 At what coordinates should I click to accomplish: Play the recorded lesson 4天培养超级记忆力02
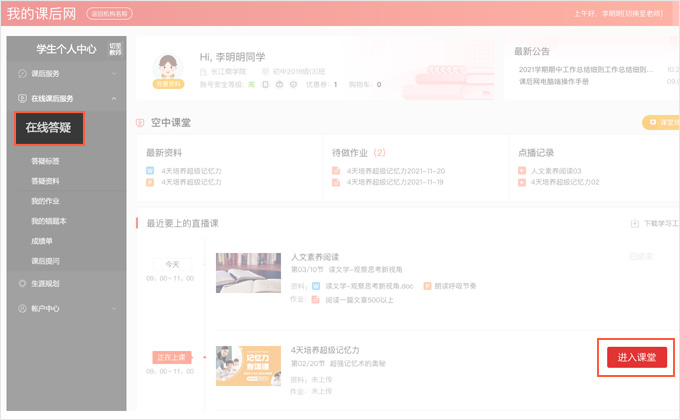pyautogui.click(x=565, y=182)
